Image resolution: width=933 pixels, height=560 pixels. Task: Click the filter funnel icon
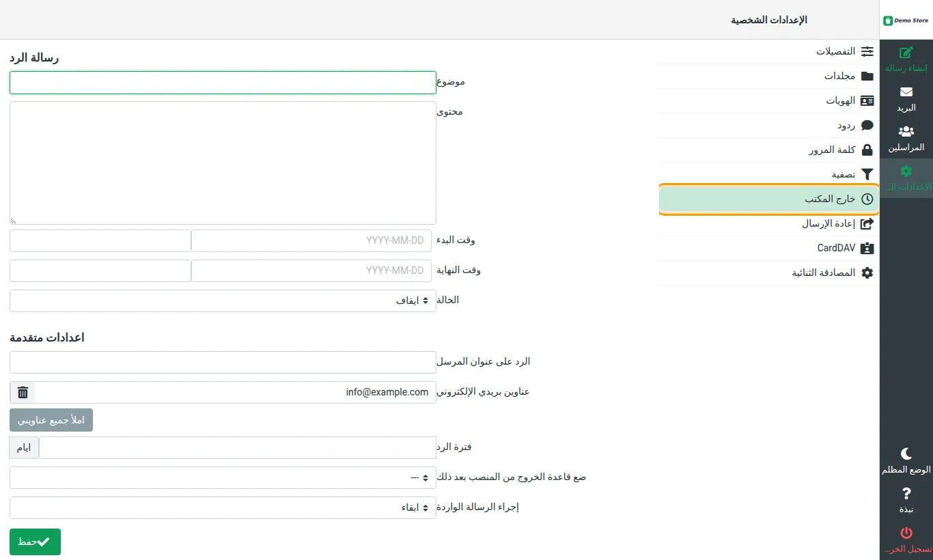click(867, 175)
